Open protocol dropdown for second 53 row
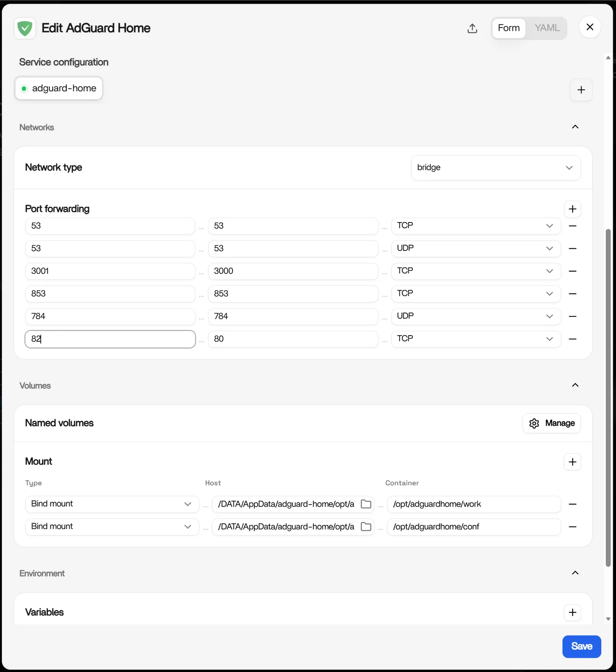 click(x=476, y=248)
